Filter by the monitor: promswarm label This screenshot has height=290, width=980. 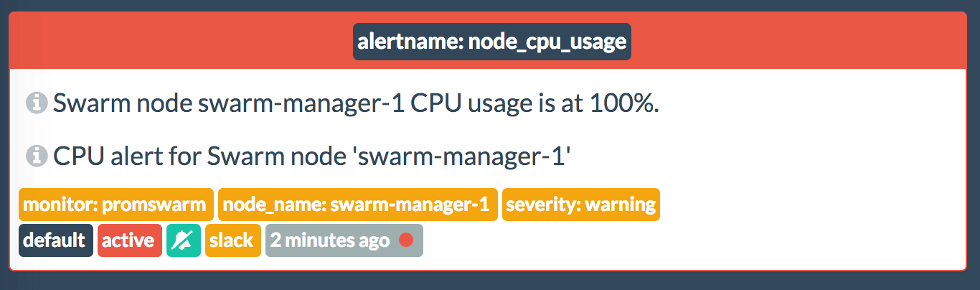point(116,205)
